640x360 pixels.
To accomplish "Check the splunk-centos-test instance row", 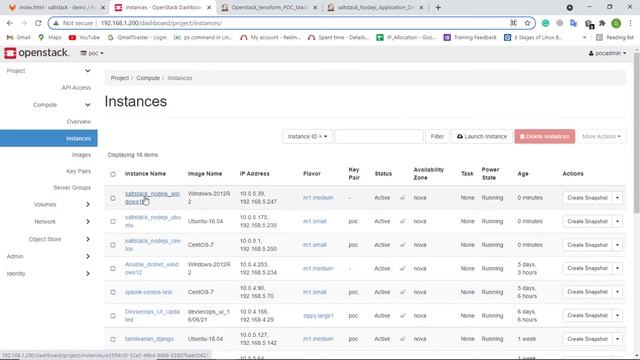I will [113, 292].
